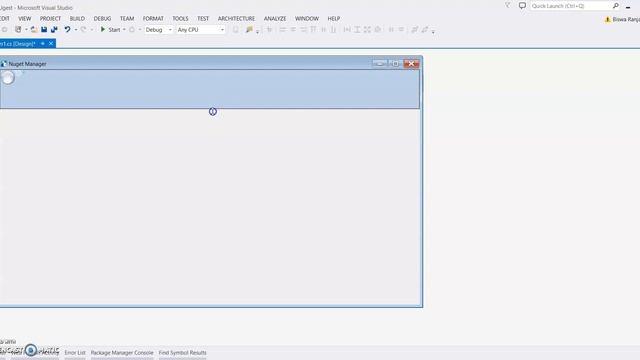The width and height of the screenshot is (640, 360).
Task: Select the Form1.cs [Design] tab
Action: pyautogui.click(x=18, y=43)
